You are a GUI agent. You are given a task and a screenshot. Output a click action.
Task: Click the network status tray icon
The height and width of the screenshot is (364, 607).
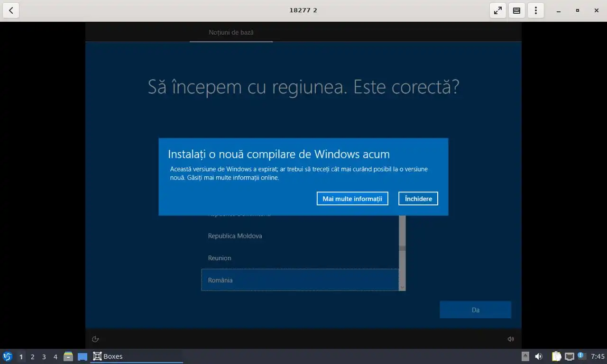pyautogui.click(x=569, y=356)
